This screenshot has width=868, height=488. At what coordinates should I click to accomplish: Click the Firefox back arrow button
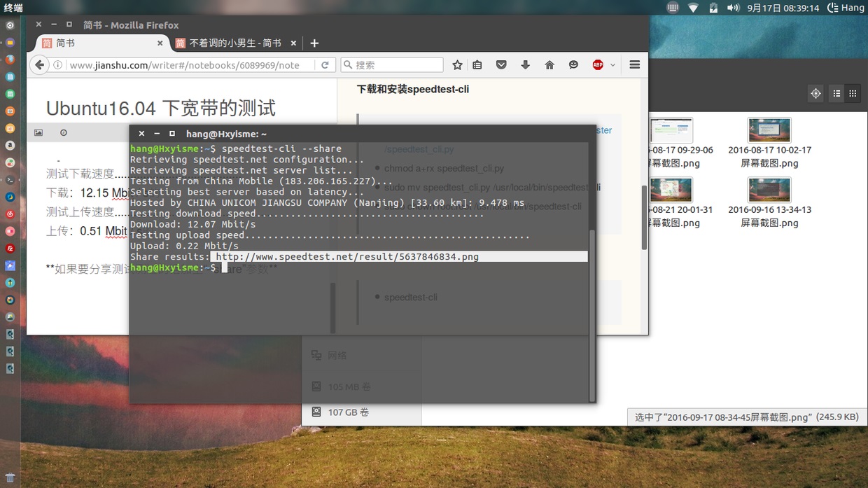pos(40,65)
